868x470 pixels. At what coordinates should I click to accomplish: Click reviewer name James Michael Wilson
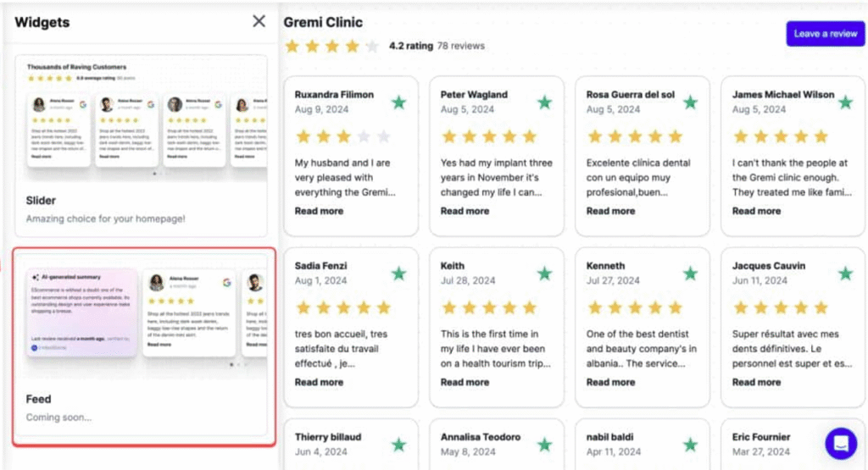(782, 95)
